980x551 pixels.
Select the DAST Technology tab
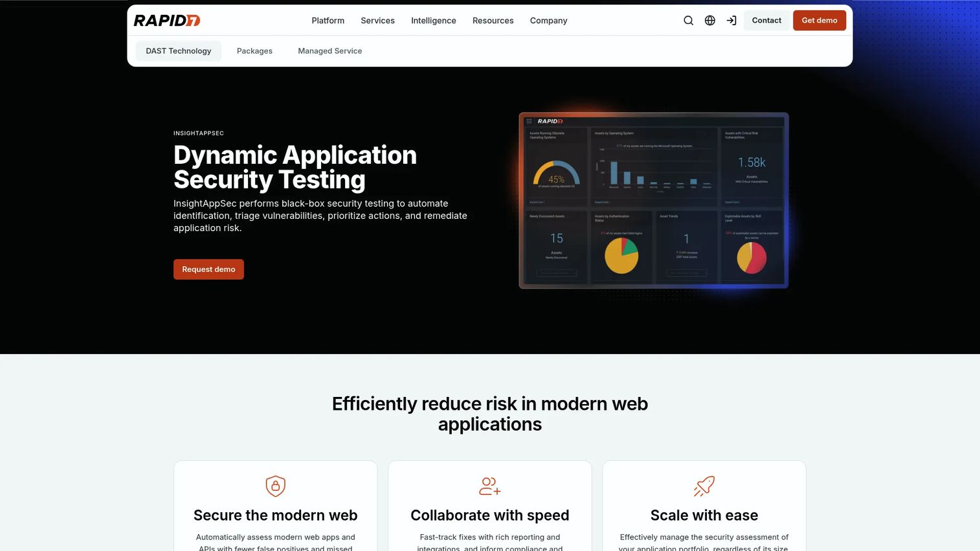(179, 51)
